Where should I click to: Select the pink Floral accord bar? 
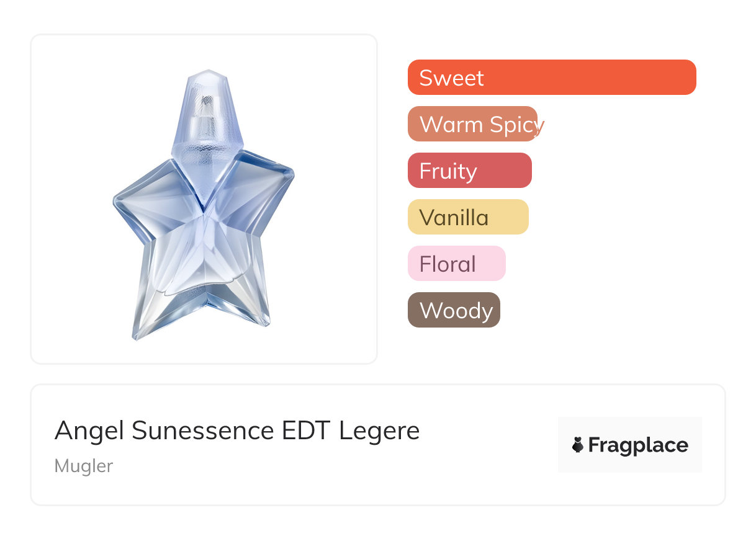[x=456, y=264]
